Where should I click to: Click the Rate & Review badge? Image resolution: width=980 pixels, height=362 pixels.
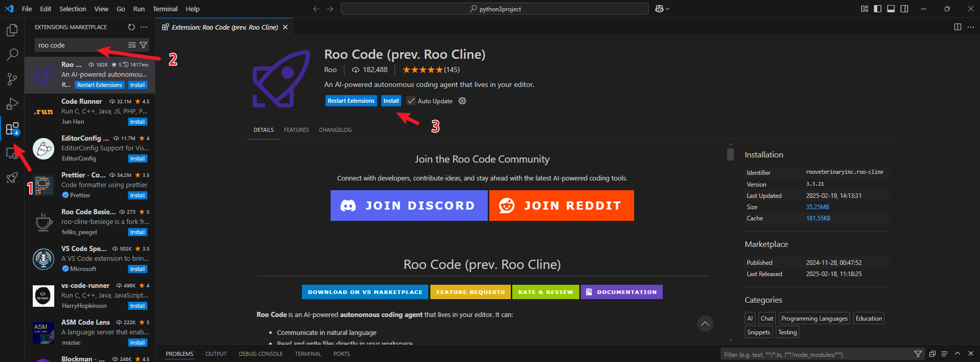[x=546, y=292]
